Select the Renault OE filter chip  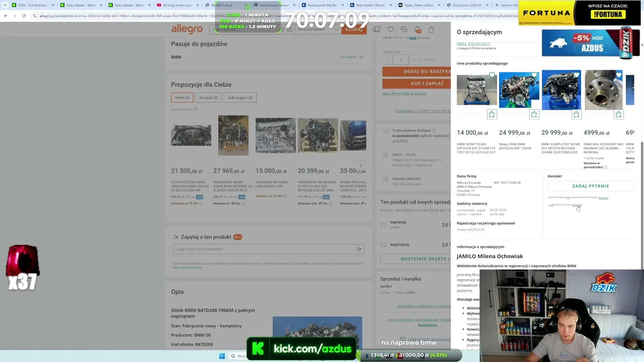pyautogui.click(x=208, y=98)
